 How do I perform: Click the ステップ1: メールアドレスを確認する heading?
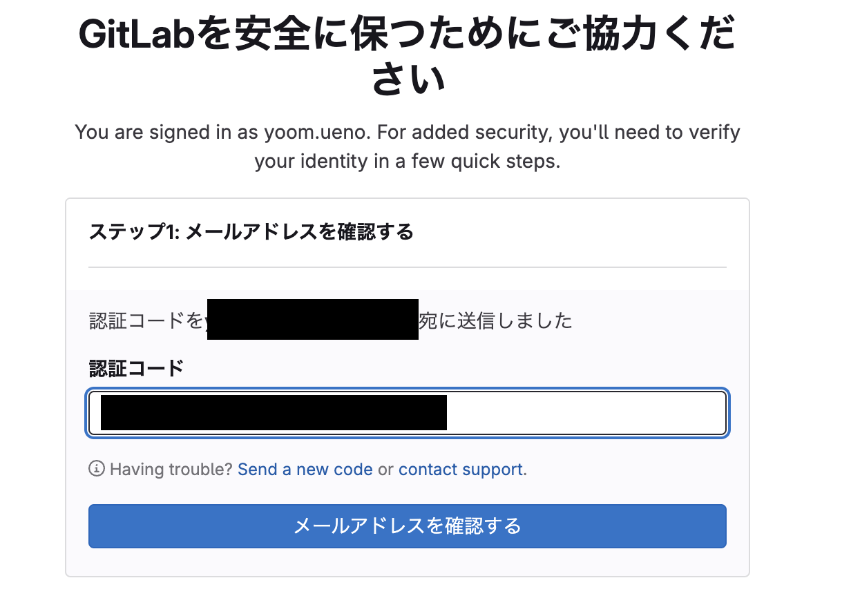click(251, 232)
